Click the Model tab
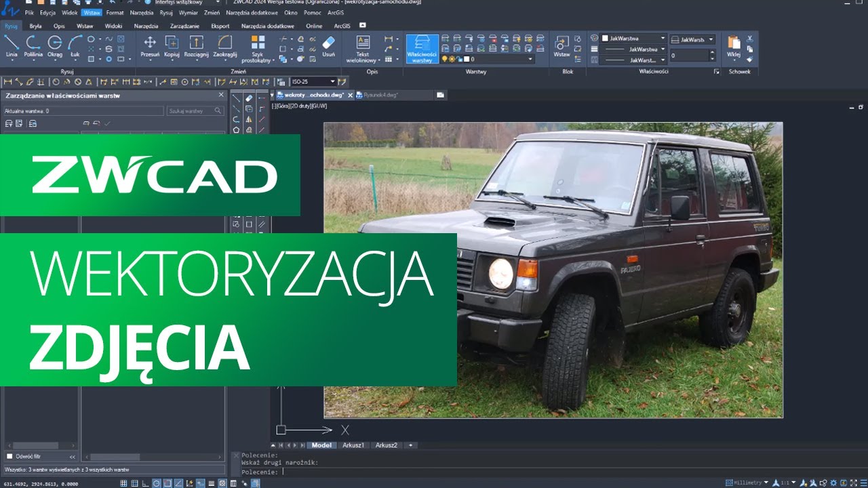 321,445
